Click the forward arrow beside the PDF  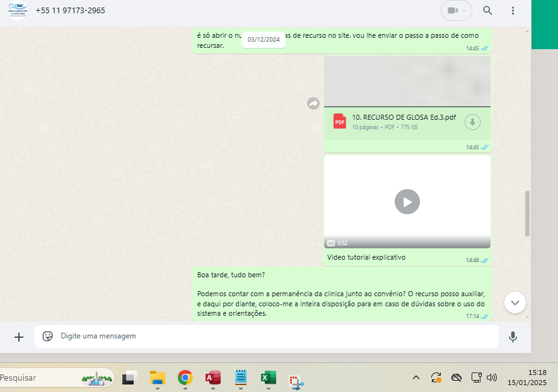(313, 103)
